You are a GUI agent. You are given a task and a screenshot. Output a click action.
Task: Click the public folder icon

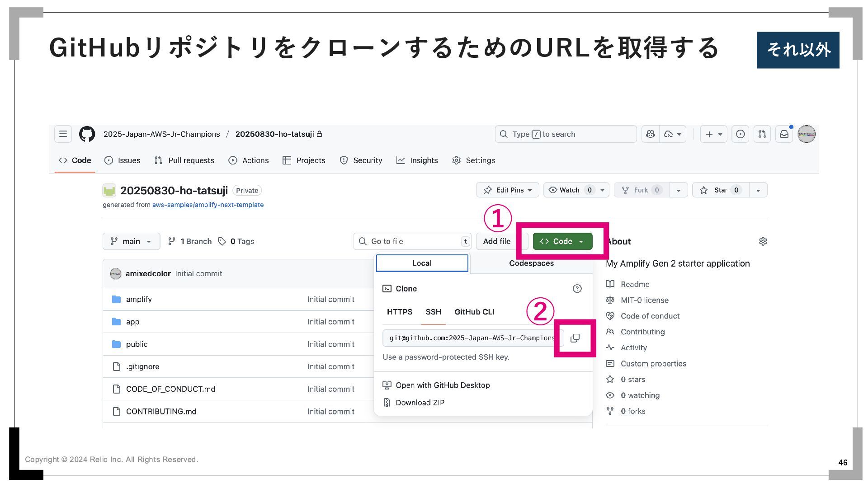point(116,344)
